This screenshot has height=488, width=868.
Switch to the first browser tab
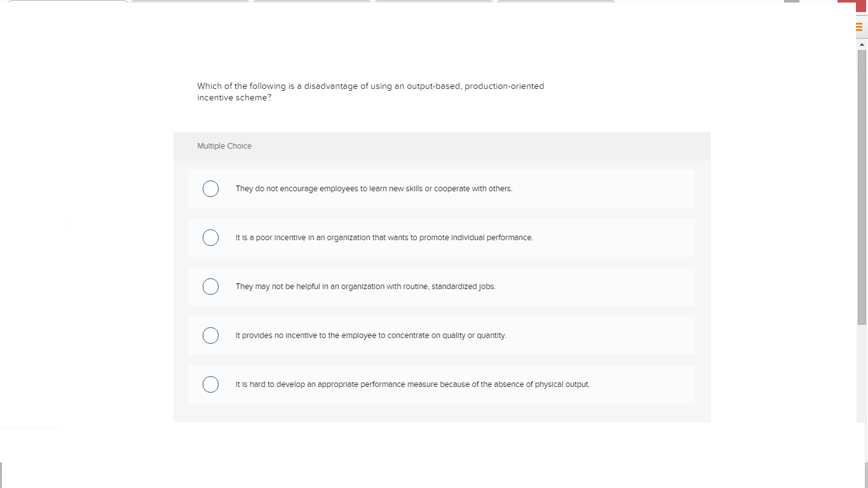click(67, 3)
